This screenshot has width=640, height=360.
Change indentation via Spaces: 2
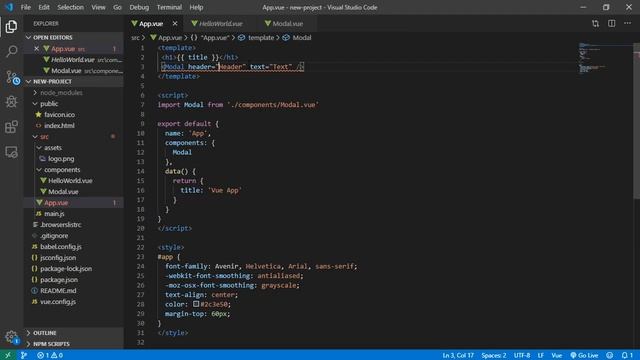click(493, 356)
